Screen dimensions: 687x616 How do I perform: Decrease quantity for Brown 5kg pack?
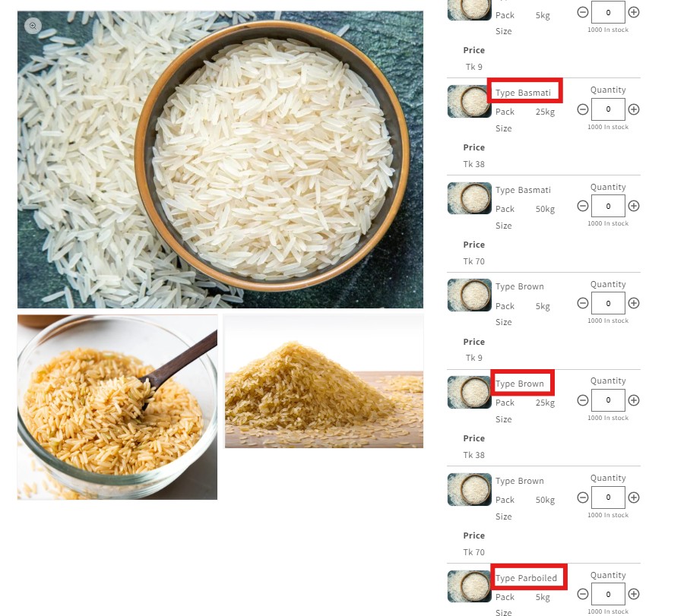[x=583, y=303]
